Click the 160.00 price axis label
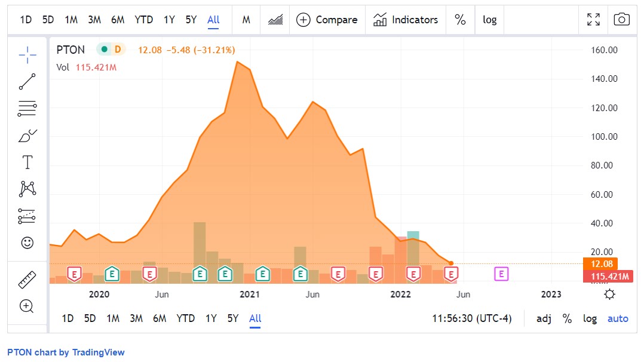The height and width of the screenshot is (362, 644). click(x=604, y=50)
